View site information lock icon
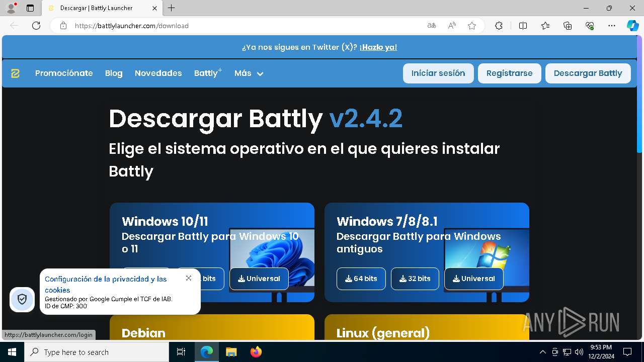The width and height of the screenshot is (644, 362). coord(63,26)
